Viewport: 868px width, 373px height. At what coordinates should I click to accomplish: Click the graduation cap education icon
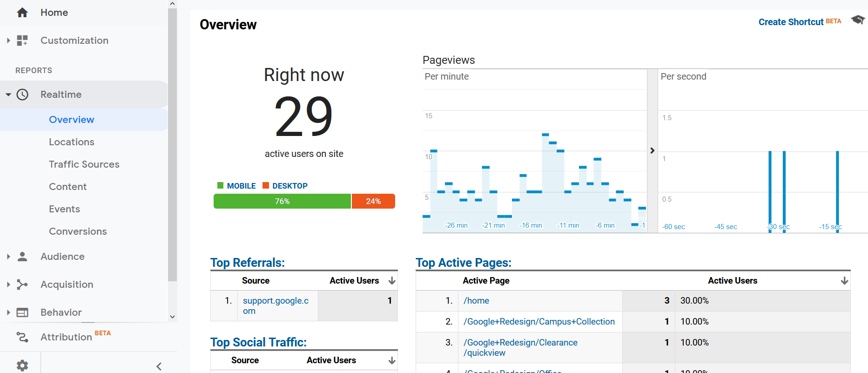[x=858, y=20]
